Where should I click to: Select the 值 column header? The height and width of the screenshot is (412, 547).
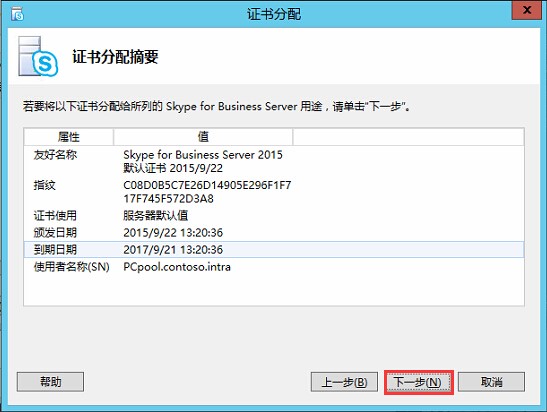pos(203,137)
